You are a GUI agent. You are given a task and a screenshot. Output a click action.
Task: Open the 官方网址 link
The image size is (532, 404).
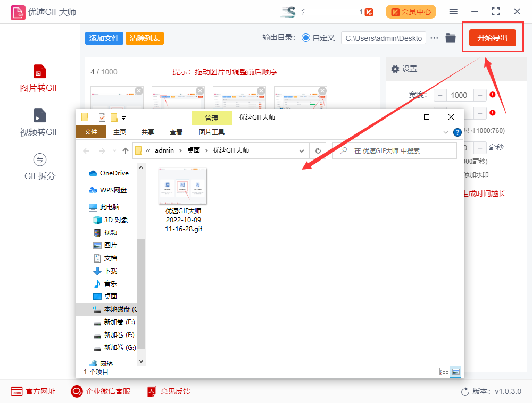[x=33, y=391]
